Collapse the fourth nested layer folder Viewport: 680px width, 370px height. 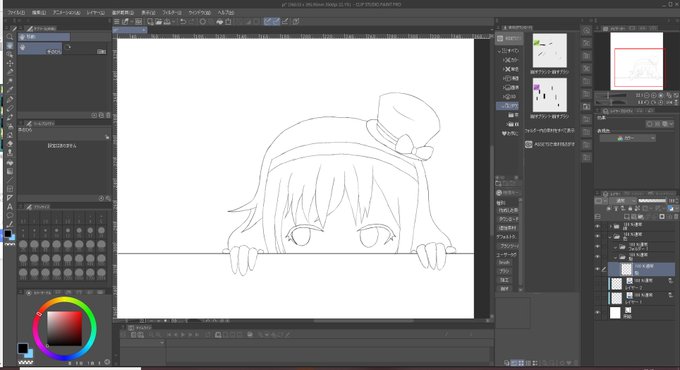(616, 257)
